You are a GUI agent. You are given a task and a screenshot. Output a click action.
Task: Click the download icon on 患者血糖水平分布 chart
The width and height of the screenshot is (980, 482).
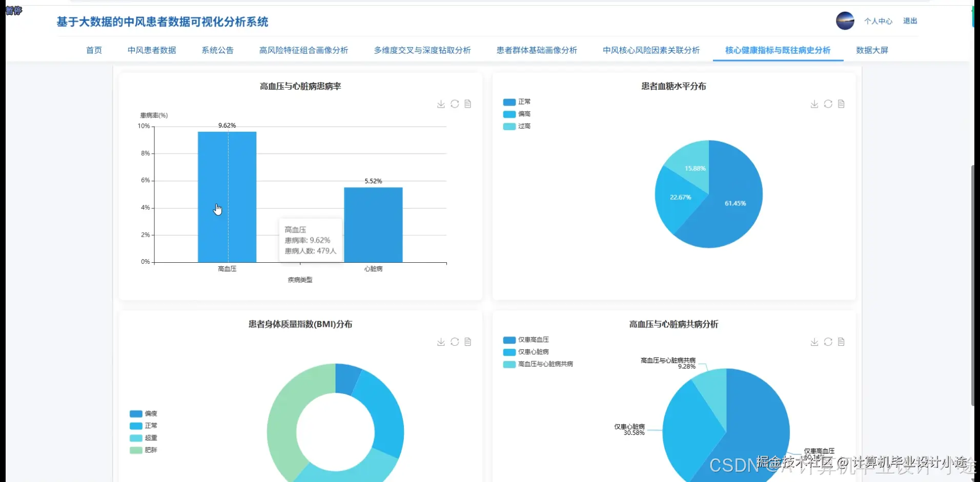814,104
